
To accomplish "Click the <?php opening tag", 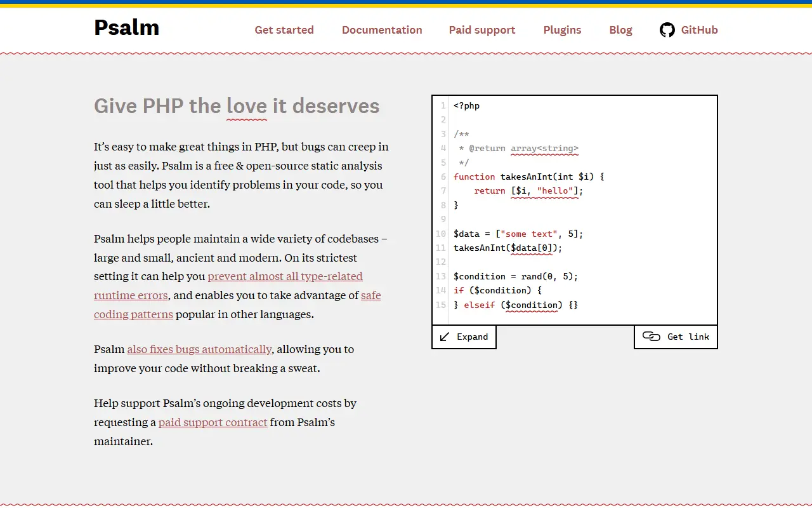I will pos(467,105).
